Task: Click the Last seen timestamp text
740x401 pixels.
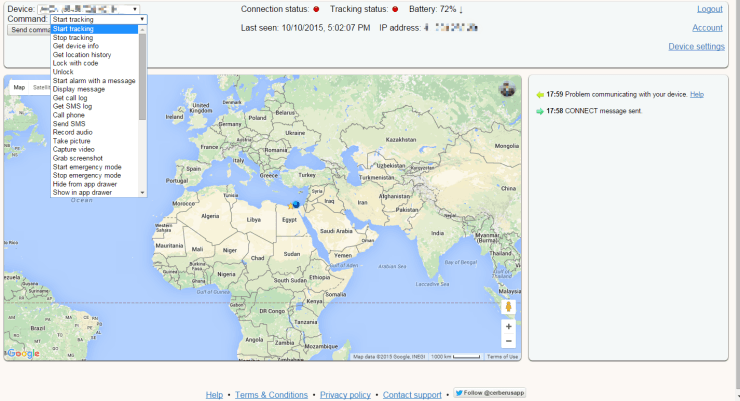Action: [305, 28]
